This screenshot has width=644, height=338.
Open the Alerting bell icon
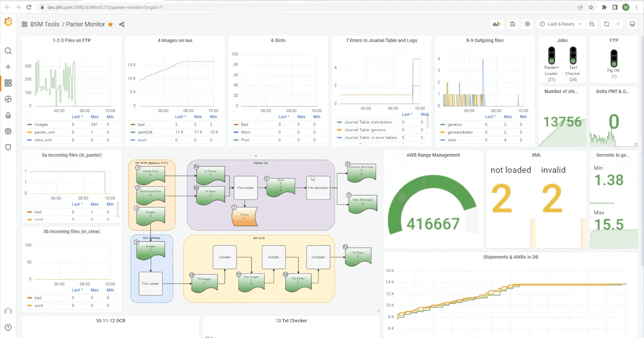8,115
